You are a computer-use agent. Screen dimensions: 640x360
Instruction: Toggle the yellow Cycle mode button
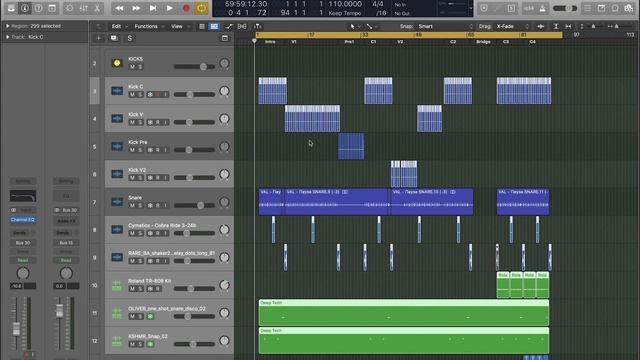point(202,8)
